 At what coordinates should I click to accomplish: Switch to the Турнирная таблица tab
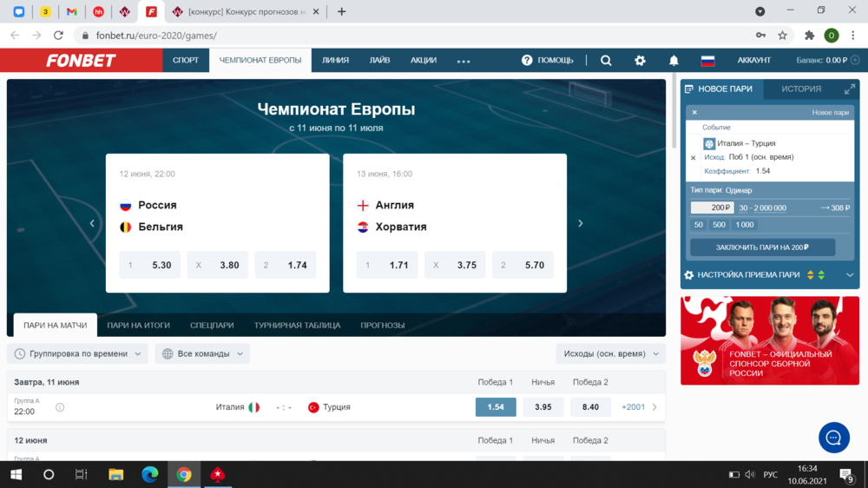click(x=297, y=326)
